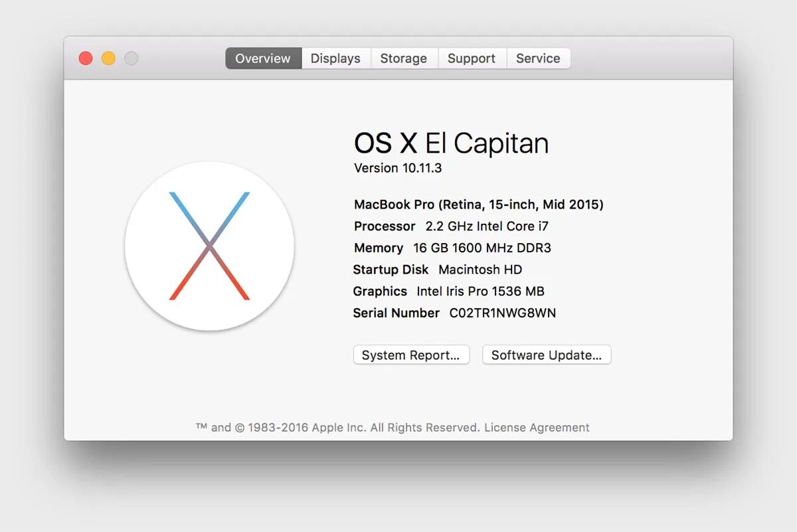The image size is (797, 532).
Task: Switch to the Overview tab
Action: [x=264, y=58]
